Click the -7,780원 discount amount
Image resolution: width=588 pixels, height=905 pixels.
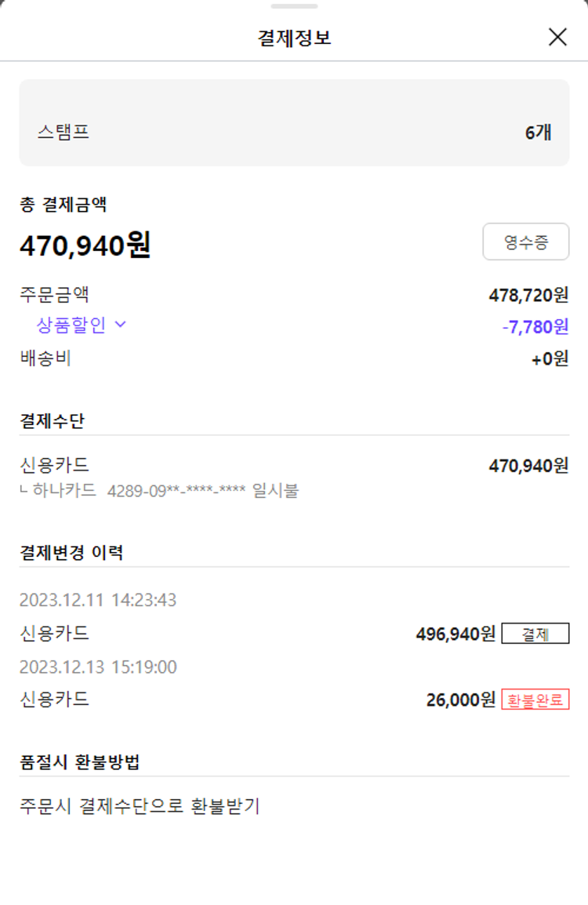535,326
